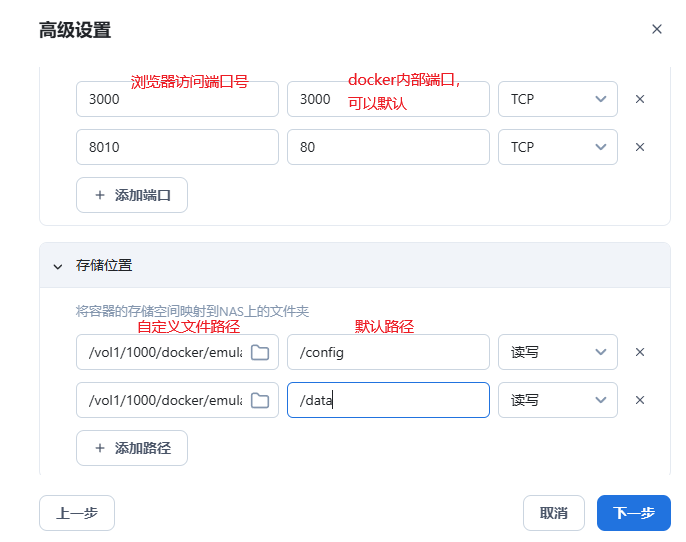Click the /config container path field
This screenshot has height=542, width=686.
pyautogui.click(x=387, y=352)
